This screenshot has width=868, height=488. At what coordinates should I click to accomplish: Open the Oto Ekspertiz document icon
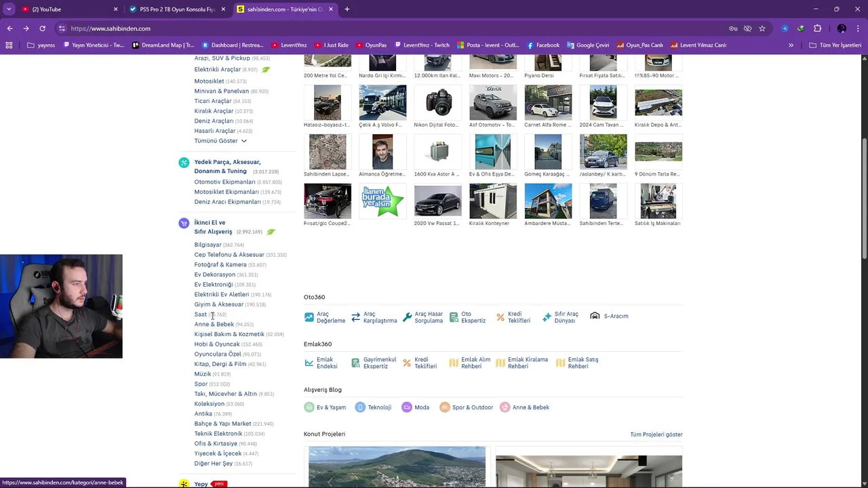coord(453,317)
